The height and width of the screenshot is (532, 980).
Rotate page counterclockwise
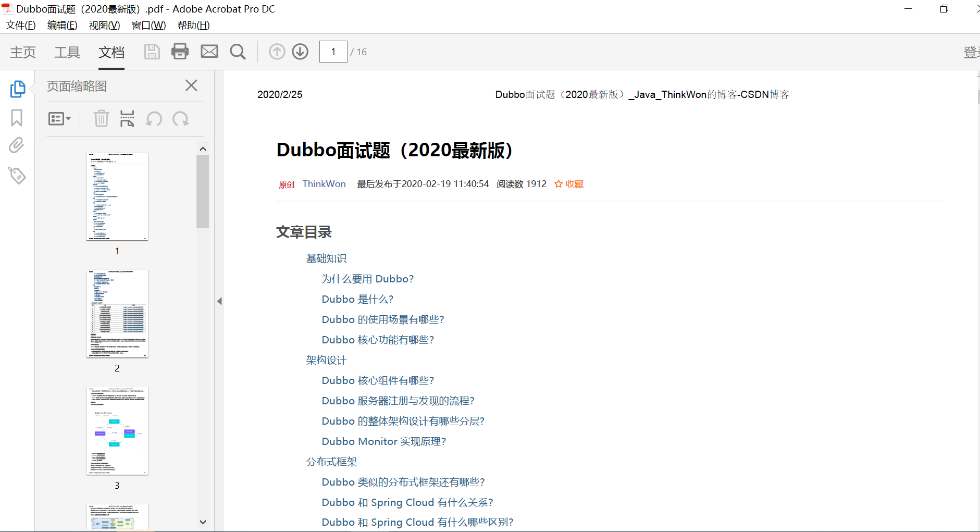154,119
